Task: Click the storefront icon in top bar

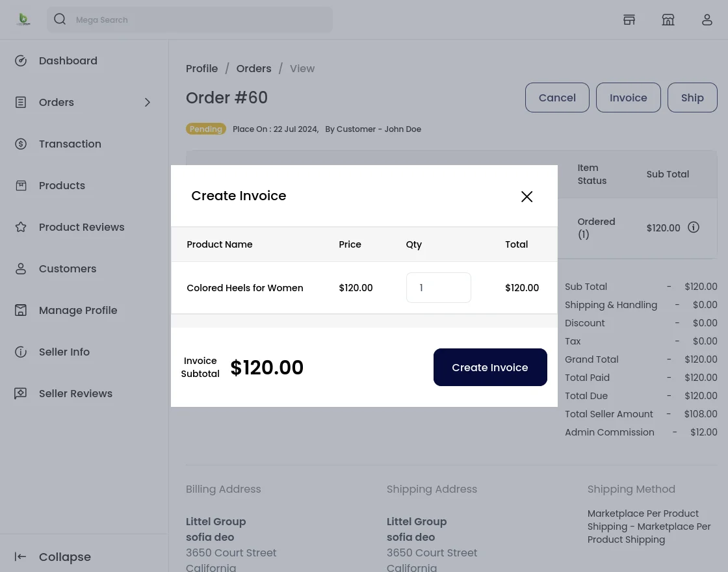Action: click(x=668, y=19)
